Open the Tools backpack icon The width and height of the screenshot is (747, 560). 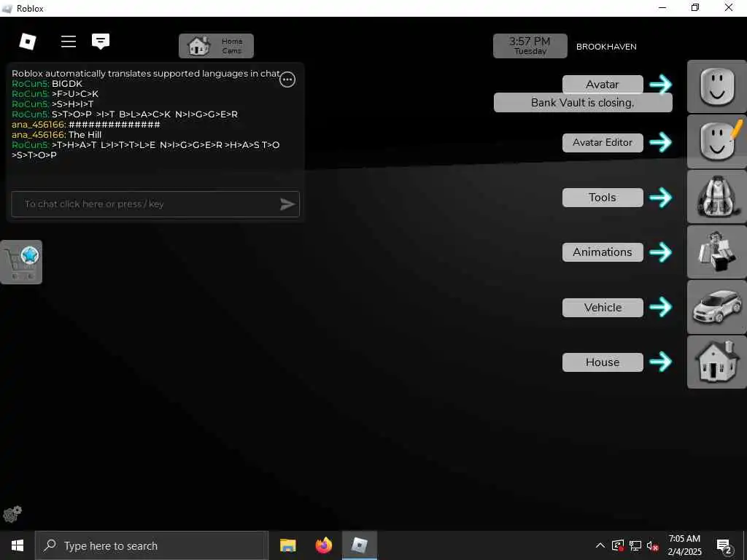pos(716,197)
